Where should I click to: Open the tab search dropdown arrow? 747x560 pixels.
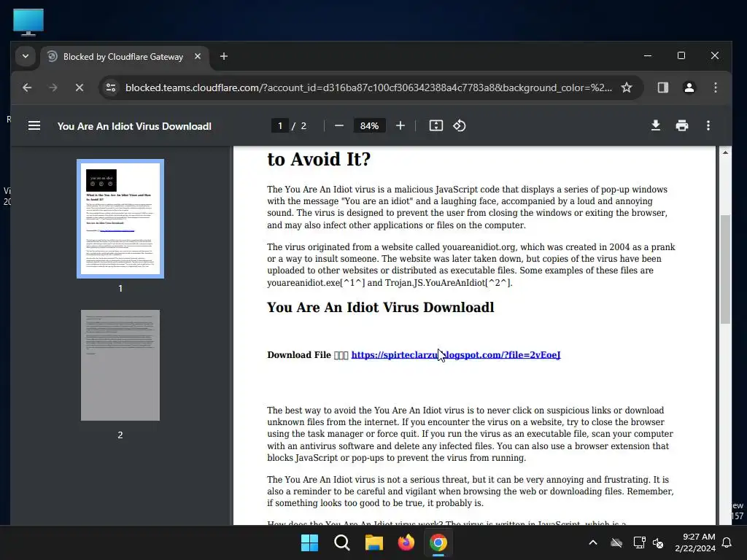26,56
